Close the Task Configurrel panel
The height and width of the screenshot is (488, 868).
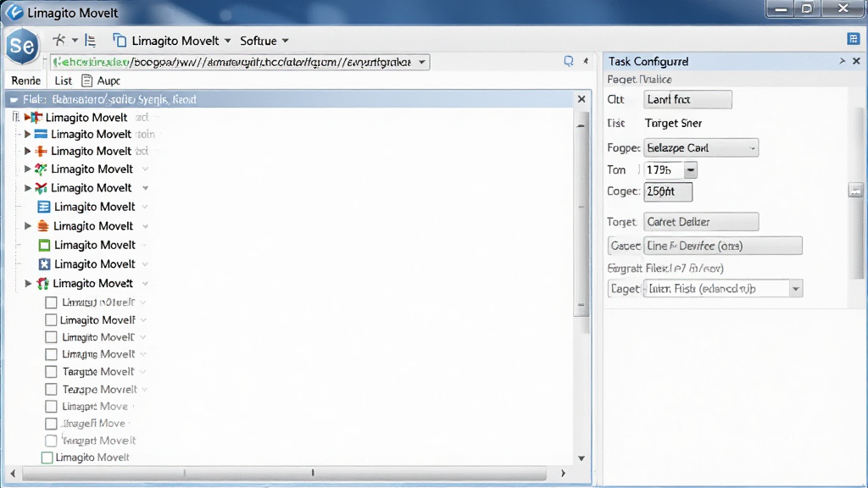(856, 61)
